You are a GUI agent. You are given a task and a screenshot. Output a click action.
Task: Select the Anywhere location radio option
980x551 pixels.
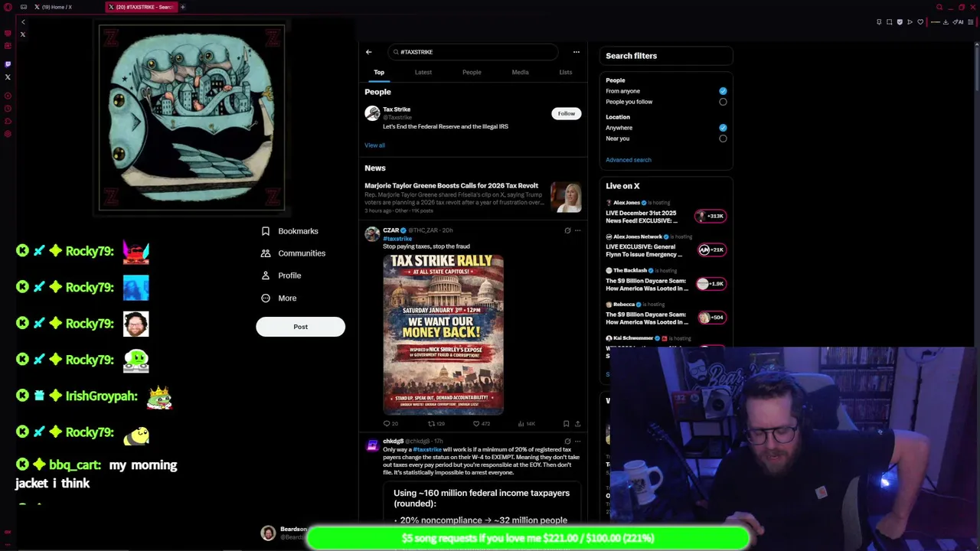tap(723, 128)
